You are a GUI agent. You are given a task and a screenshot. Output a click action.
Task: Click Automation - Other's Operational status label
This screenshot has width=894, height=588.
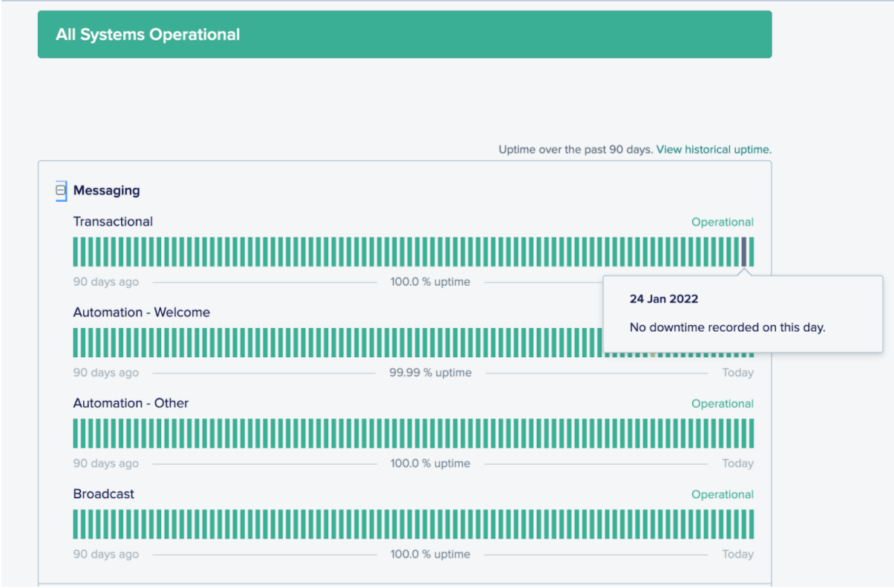pyautogui.click(x=722, y=404)
